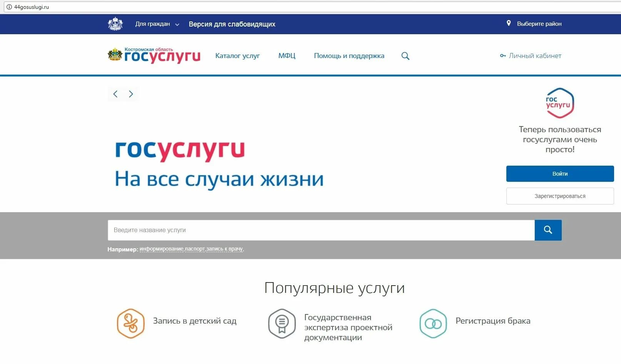Click the kindergarten pacifier icon

[x=131, y=324]
